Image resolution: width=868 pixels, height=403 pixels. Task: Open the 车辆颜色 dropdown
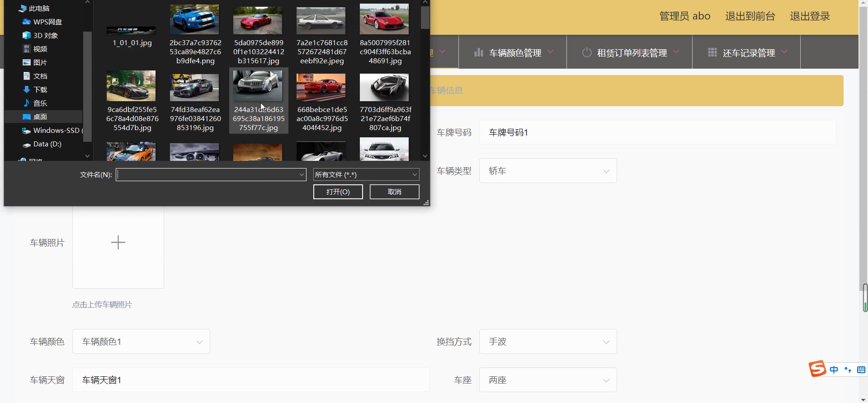[141, 342]
